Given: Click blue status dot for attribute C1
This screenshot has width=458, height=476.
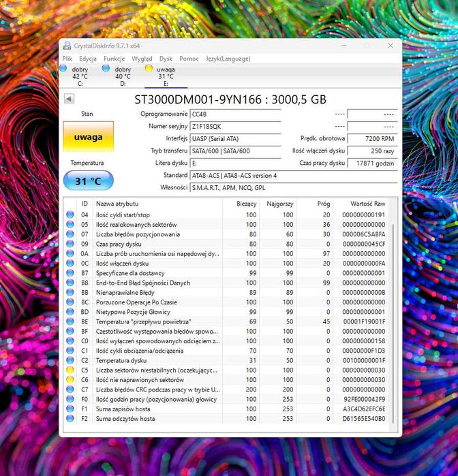Looking at the screenshot, I should click(x=70, y=351).
